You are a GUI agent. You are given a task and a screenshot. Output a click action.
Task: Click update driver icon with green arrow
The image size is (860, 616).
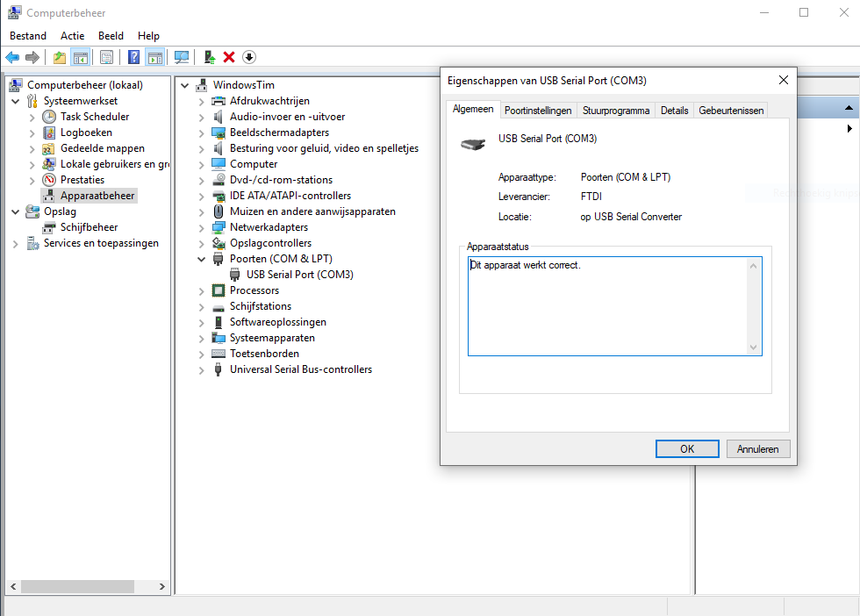[x=209, y=57]
